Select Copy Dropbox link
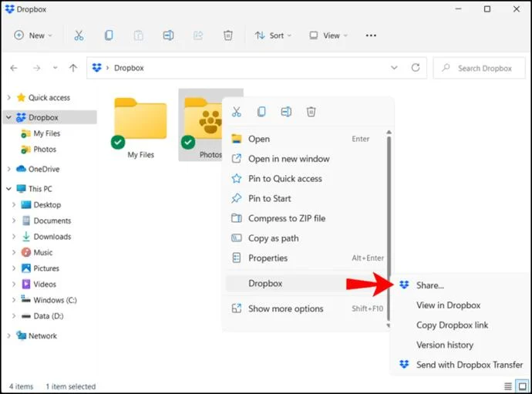The height and width of the screenshot is (394, 532). click(x=460, y=325)
